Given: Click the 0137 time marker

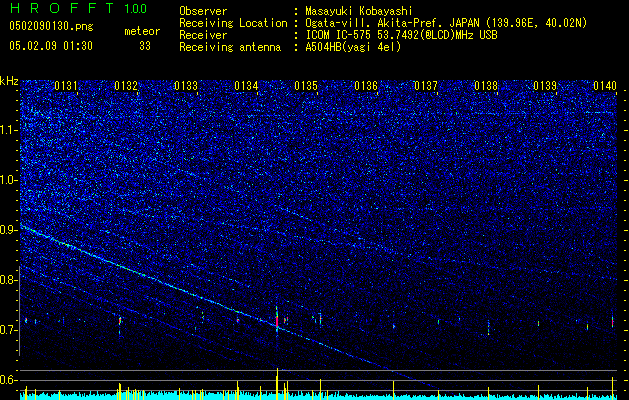Looking at the screenshot, I should click(x=426, y=86).
